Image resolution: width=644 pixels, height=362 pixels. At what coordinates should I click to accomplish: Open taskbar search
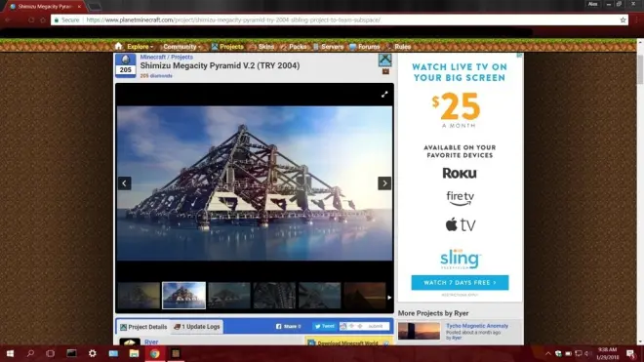[30, 353]
